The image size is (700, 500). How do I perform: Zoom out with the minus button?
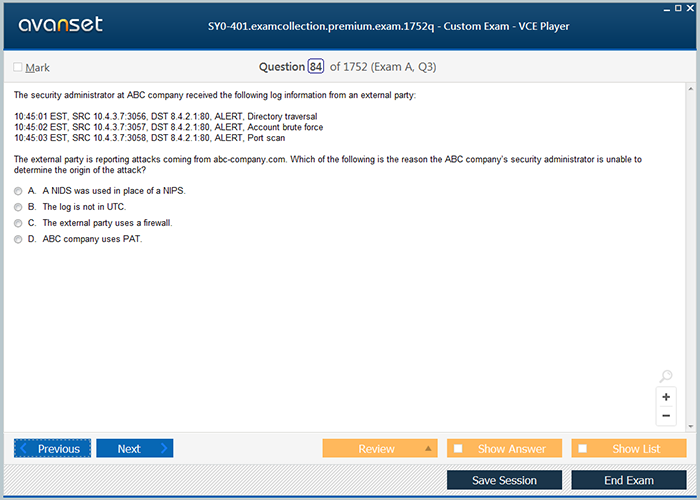point(666,416)
